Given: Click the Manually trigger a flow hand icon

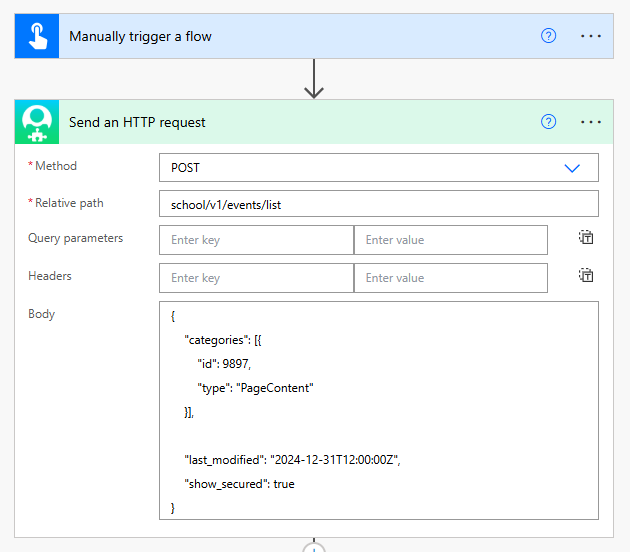Looking at the screenshot, I should pos(37,36).
